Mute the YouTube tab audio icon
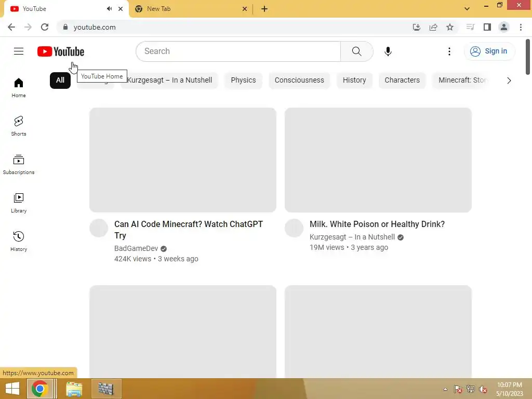Screen dimensions: 532x399 tap(109, 9)
